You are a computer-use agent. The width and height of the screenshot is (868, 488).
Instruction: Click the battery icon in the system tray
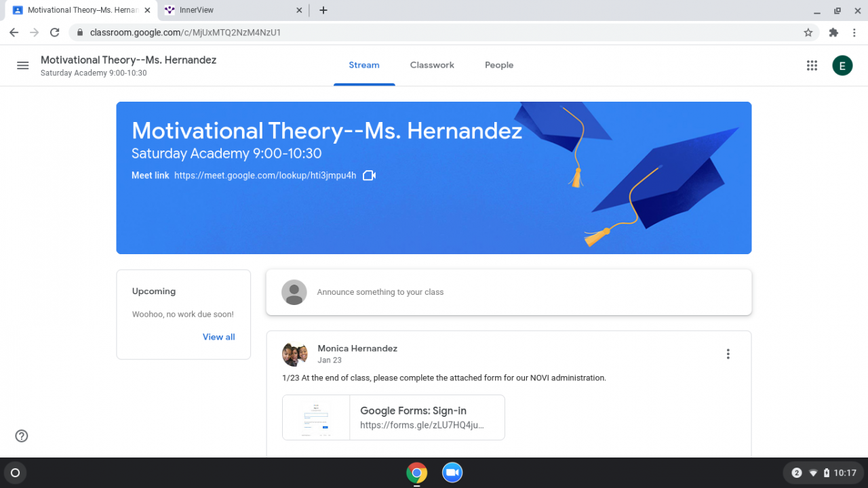point(826,473)
